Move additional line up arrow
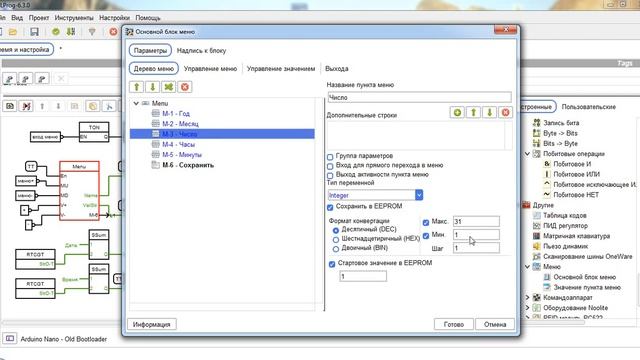 click(x=473, y=112)
